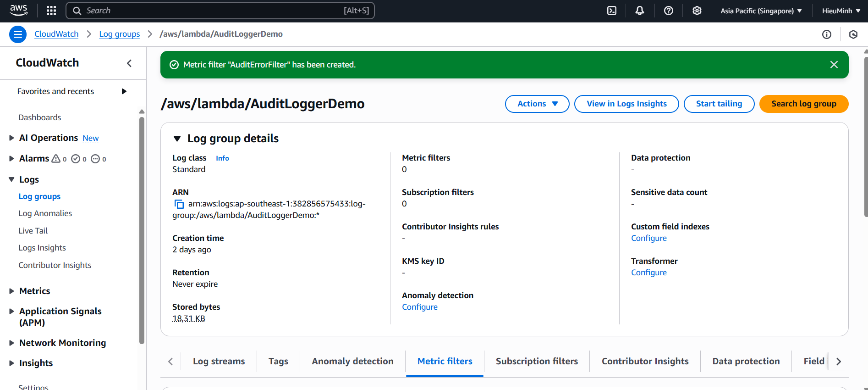The width and height of the screenshot is (868, 390).
Task: Expand the Network Monitoring section
Action: pyautogui.click(x=11, y=343)
